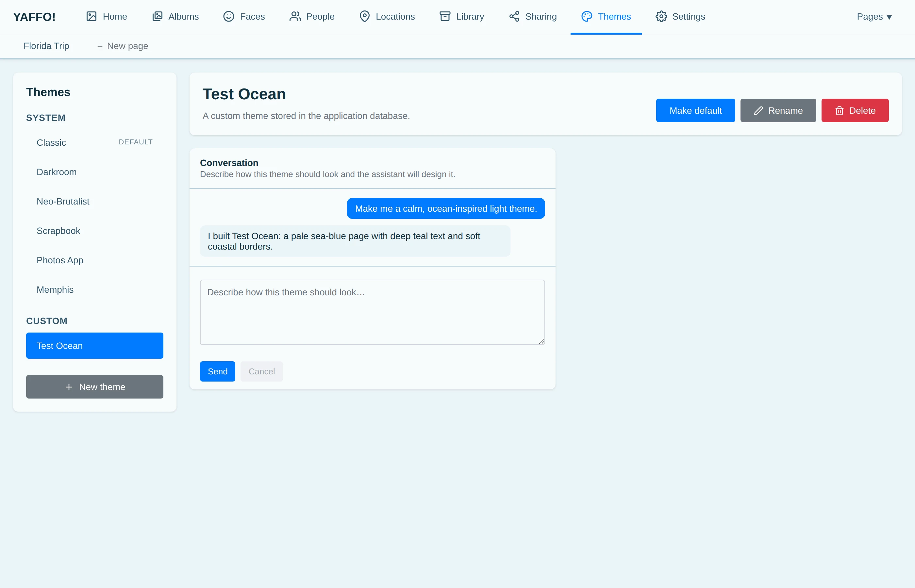Click the DEFAULT badge next to Classic
The width and height of the screenshot is (915, 588).
tap(136, 142)
